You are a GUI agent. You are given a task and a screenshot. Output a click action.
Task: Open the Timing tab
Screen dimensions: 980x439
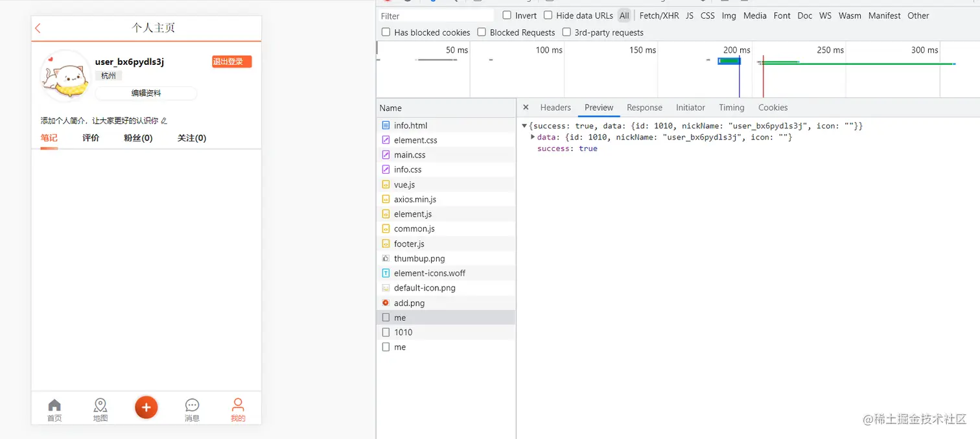pos(731,108)
